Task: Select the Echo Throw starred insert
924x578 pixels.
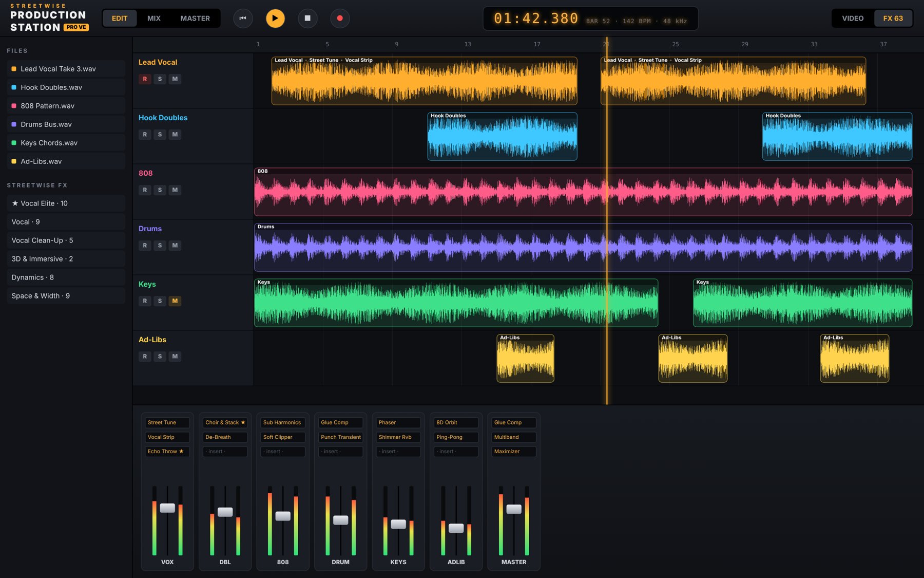Action: pyautogui.click(x=167, y=452)
